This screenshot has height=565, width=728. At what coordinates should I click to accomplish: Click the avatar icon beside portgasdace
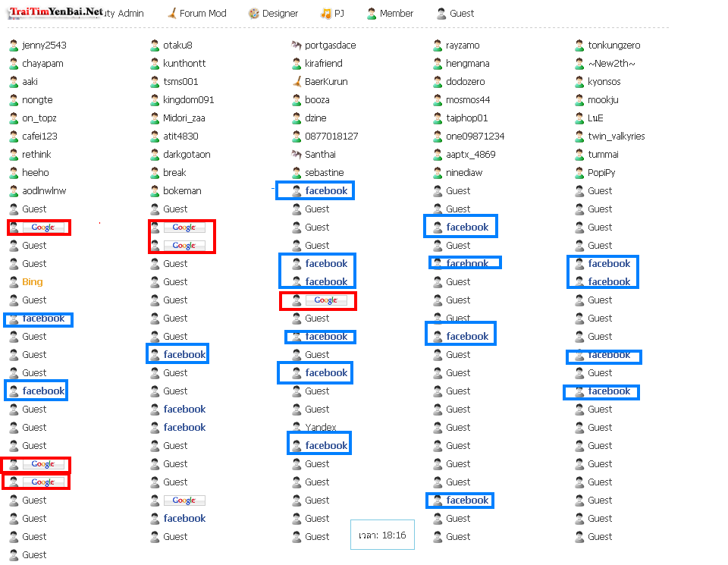pos(297,45)
